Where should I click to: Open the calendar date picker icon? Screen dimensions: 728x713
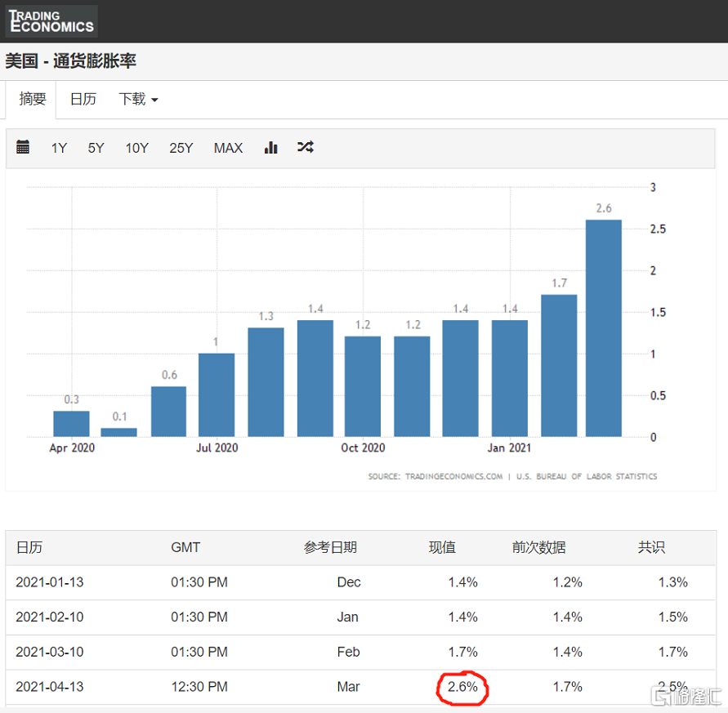pos(23,147)
